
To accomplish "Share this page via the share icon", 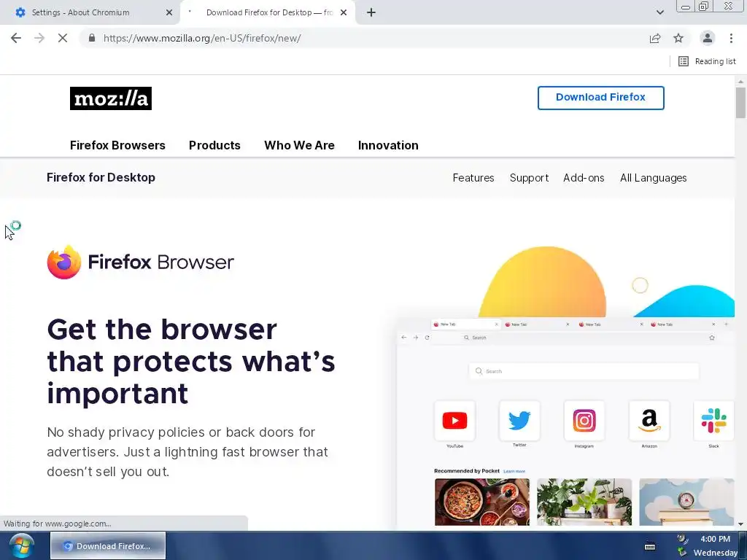I will (655, 38).
